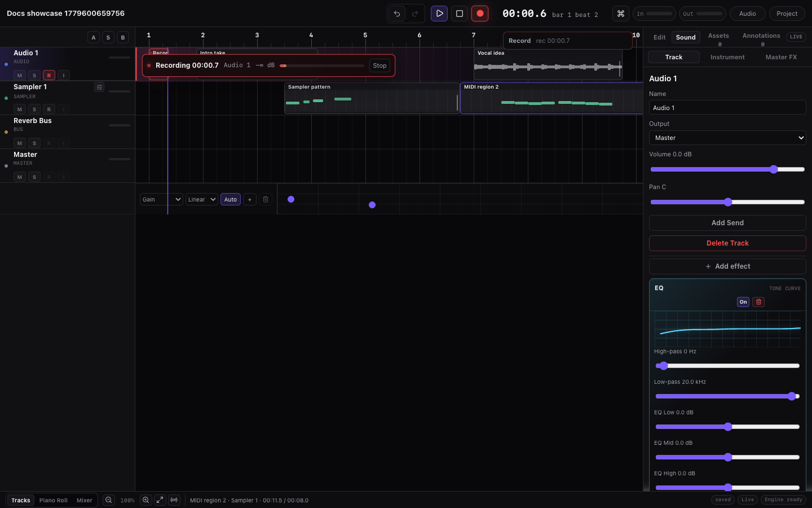Screen dimensions: 812x508
Task: Zoom out the timeline
Action: tap(109, 500)
